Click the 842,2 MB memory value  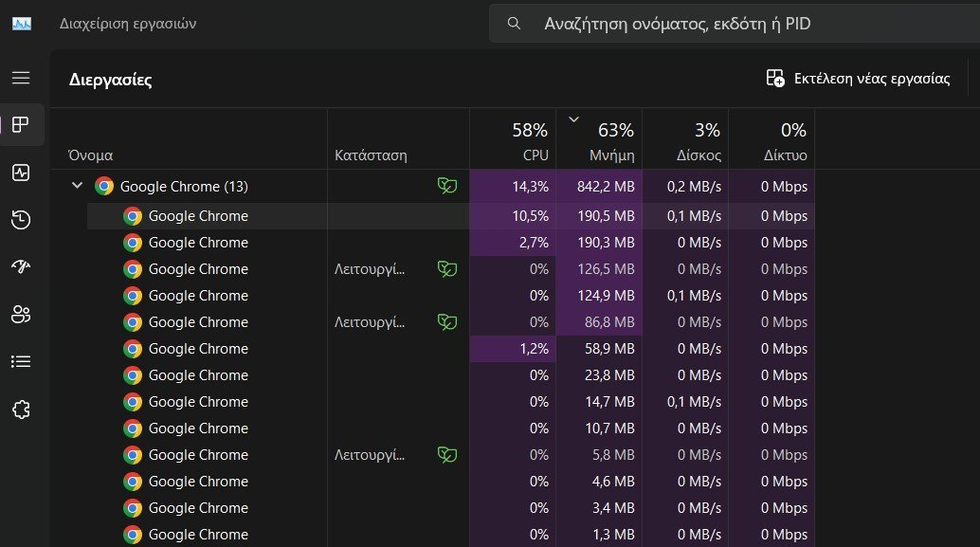coord(605,187)
